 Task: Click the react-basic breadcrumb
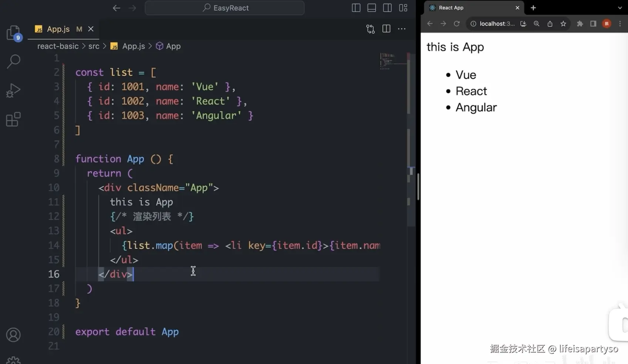pos(58,46)
